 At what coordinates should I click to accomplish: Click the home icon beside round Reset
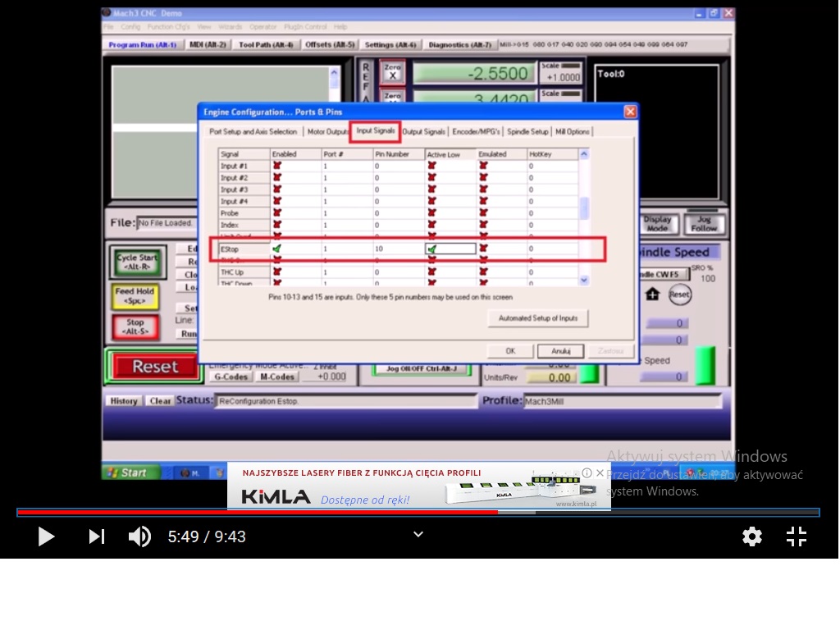point(652,294)
